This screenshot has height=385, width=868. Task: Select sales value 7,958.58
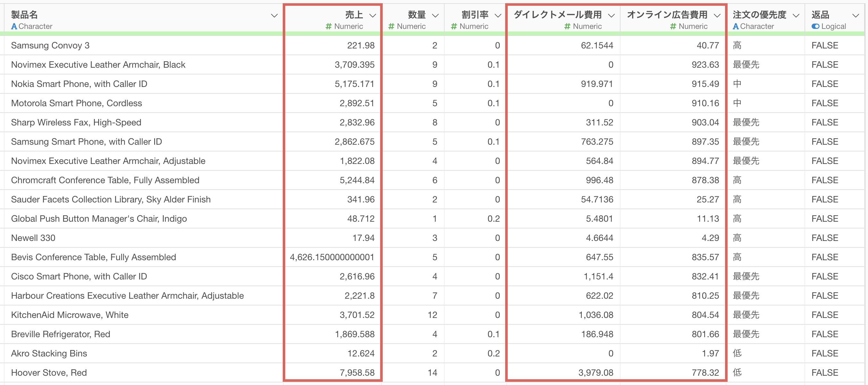pyautogui.click(x=357, y=372)
